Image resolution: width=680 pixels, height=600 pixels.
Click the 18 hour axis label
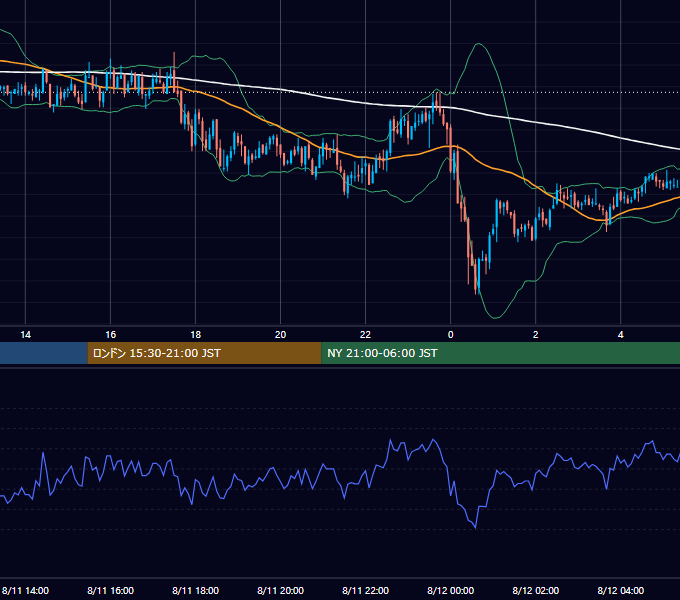point(196,335)
